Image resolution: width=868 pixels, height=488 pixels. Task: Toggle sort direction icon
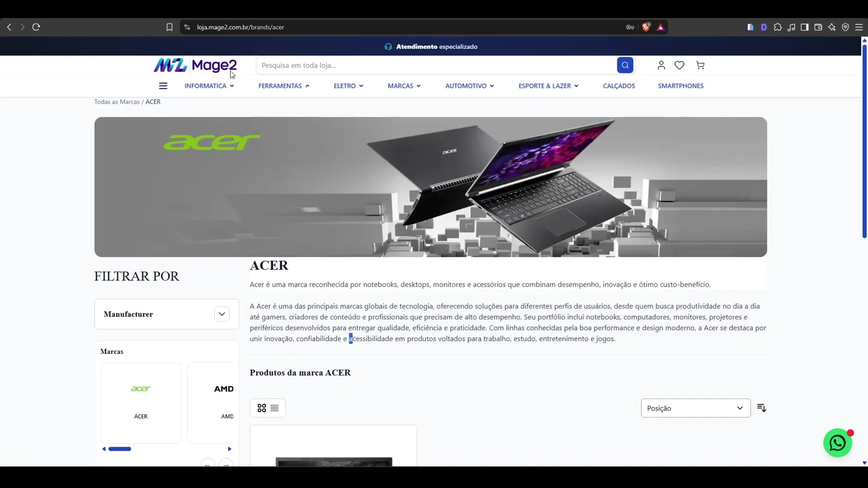pos(762,408)
